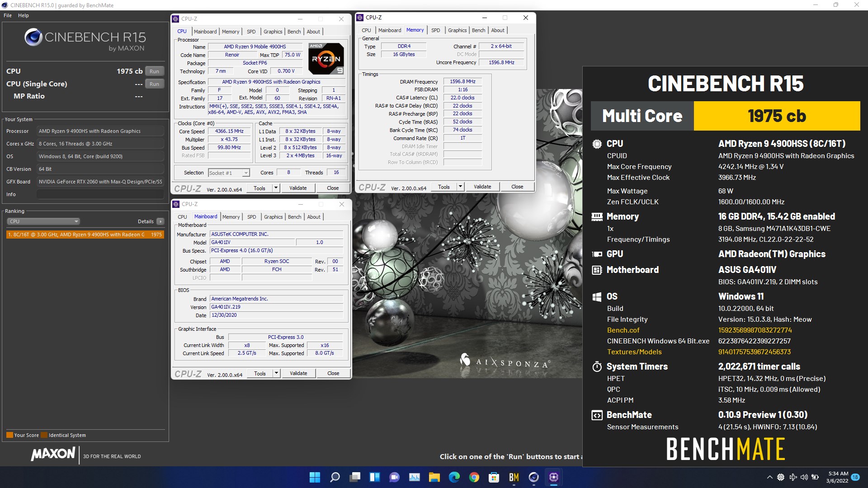The width and height of the screenshot is (868, 488).
Task: Open the Cinebench Help menu
Action: 24,15
